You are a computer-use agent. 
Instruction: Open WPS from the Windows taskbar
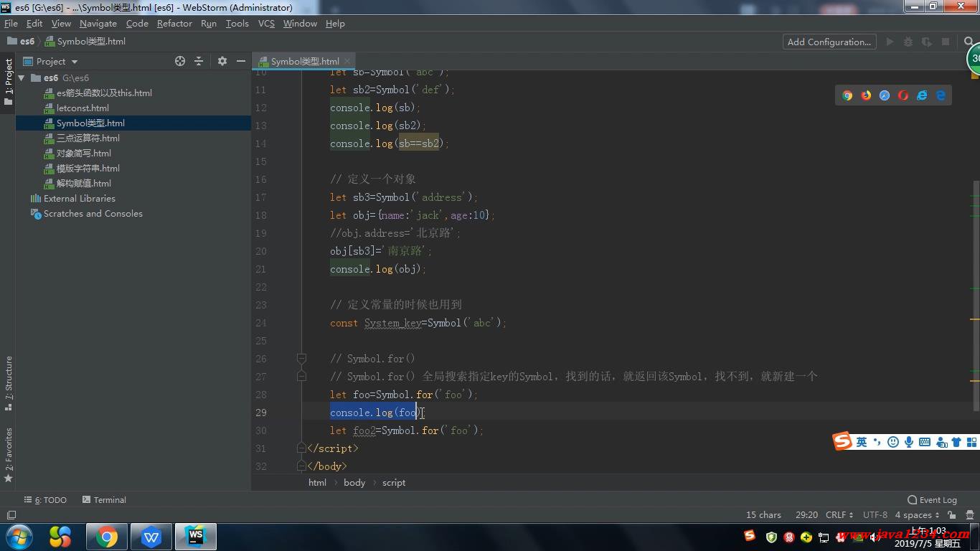(x=151, y=537)
